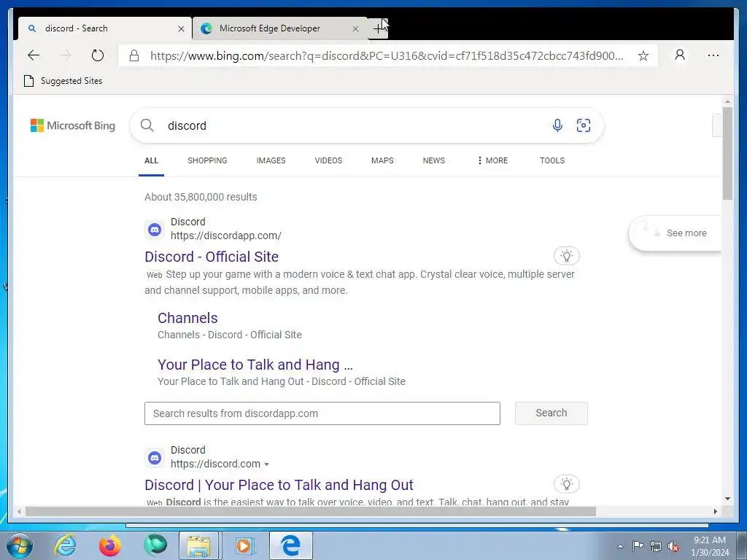Open the profile account icon
Image resolution: width=747 pixels, height=560 pixels.
[x=681, y=55]
